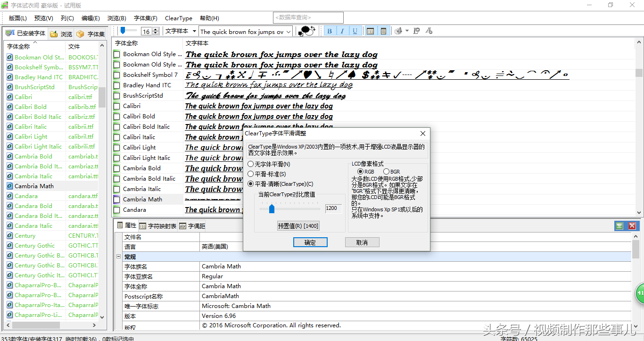Open the ClearType menu
The width and height of the screenshot is (644, 341).
[178, 18]
